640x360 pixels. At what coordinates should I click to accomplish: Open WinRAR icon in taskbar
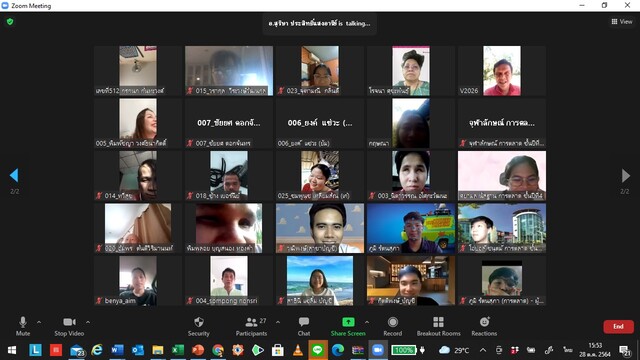click(358, 350)
